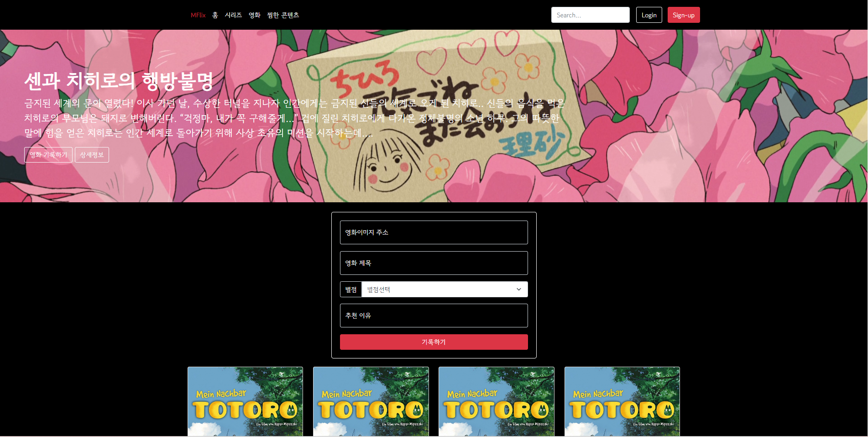Click the 영화 기록하기 banner button

(48, 155)
